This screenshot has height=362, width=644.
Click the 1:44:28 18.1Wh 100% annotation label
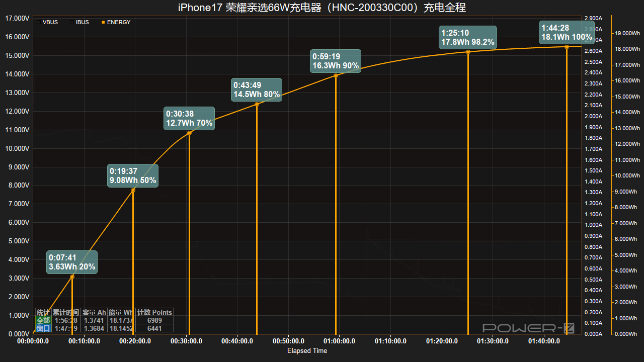click(567, 33)
